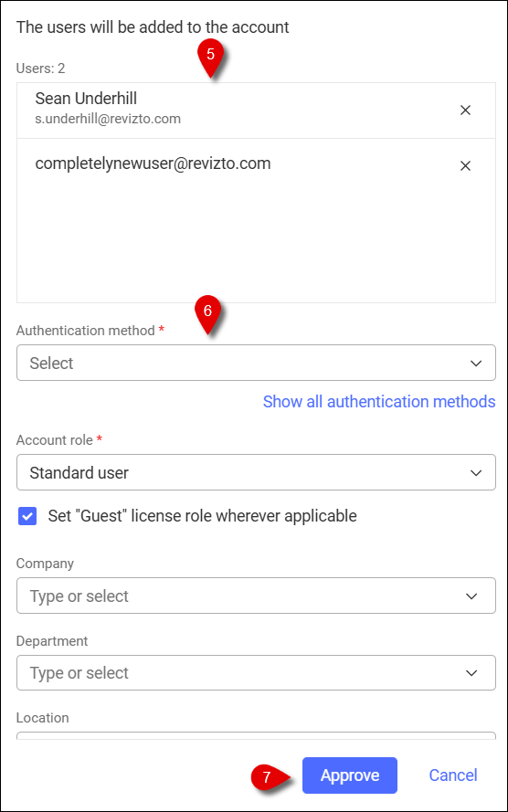The image size is (508, 812).
Task: Remove Sean Underhill from the user list
Action: 465,111
